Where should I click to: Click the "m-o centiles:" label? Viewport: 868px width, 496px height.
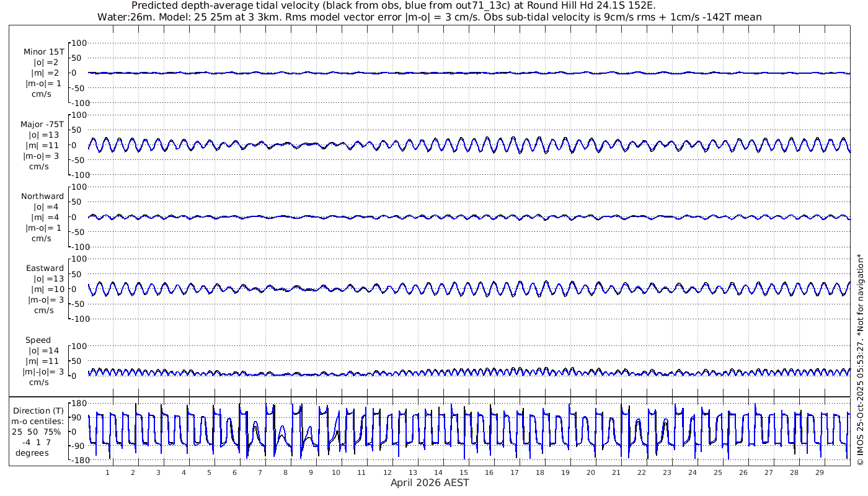click(x=38, y=422)
